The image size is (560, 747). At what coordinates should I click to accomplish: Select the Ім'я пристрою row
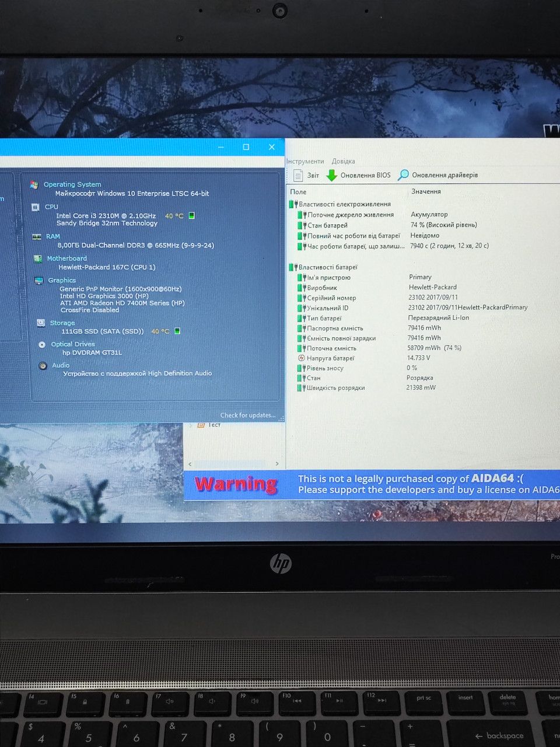point(365,278)
